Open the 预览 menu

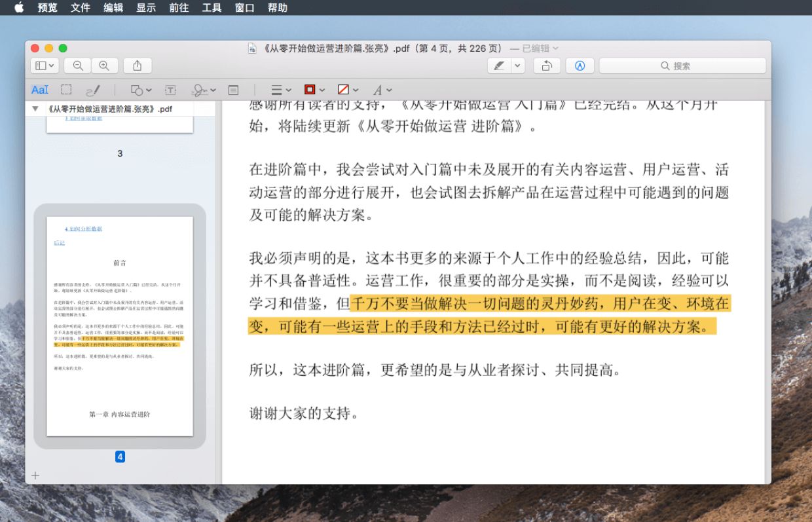coord(47,8)
